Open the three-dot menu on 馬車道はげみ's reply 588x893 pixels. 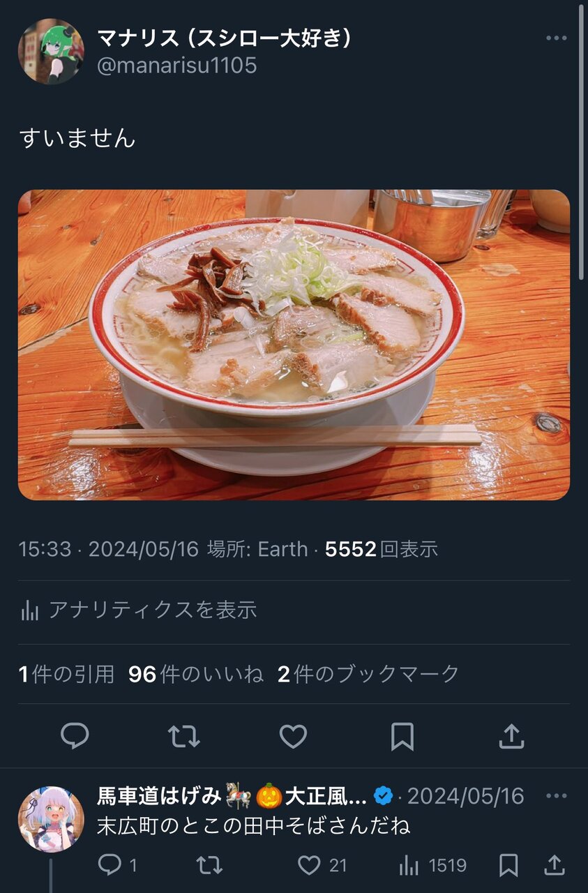tap(556, 796)
